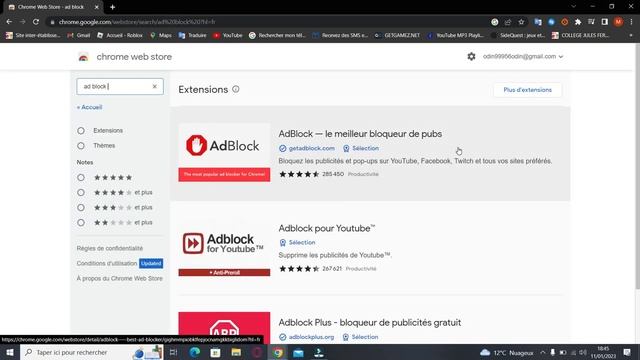
Task: Return to Accueil link
Action: pyautogui.click(x=89, y=107)
